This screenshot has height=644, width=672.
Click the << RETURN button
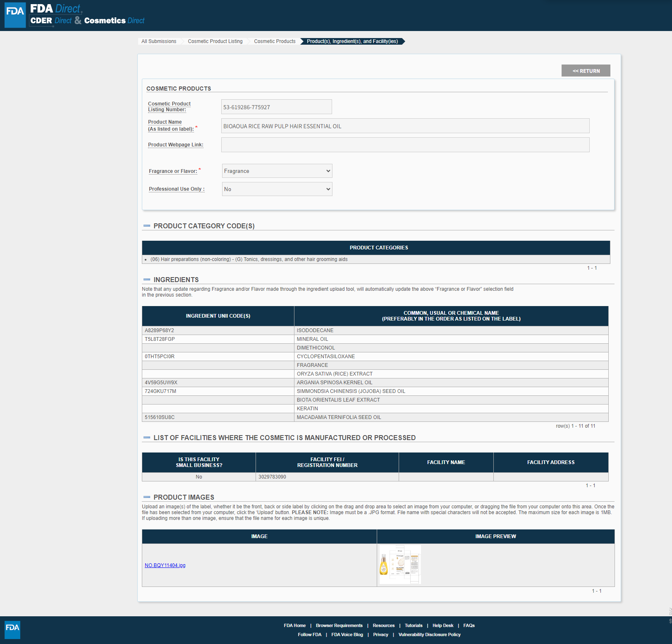point(586,71)
